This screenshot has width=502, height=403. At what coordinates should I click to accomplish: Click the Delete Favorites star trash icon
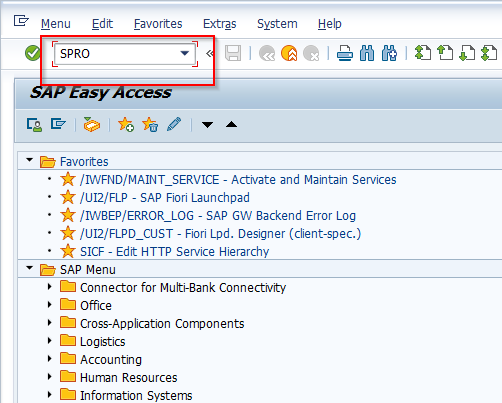click(x=150, y=125)
